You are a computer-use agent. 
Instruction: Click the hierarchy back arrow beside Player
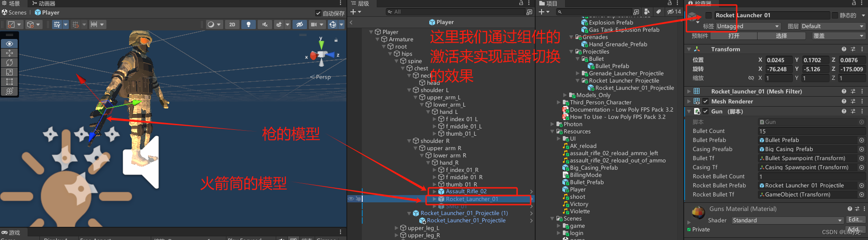(x=351, y=22)
